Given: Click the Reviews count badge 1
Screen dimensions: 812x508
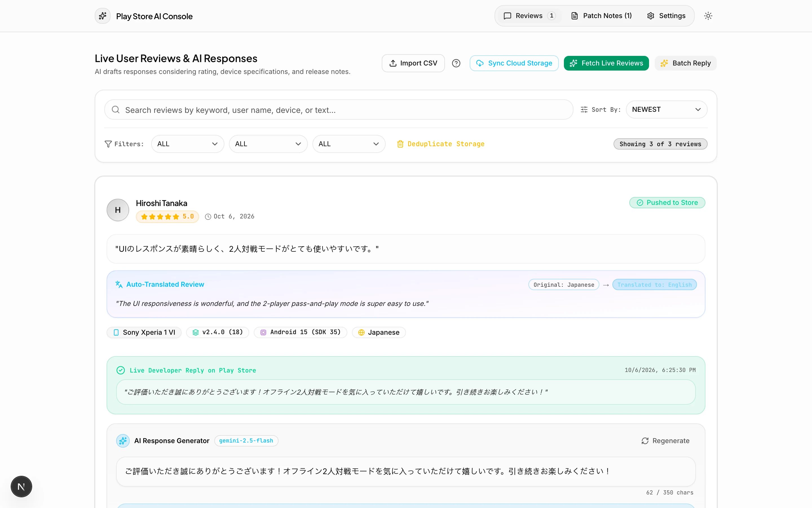Looking at the screenshot, I should click(x=551, y=16).
